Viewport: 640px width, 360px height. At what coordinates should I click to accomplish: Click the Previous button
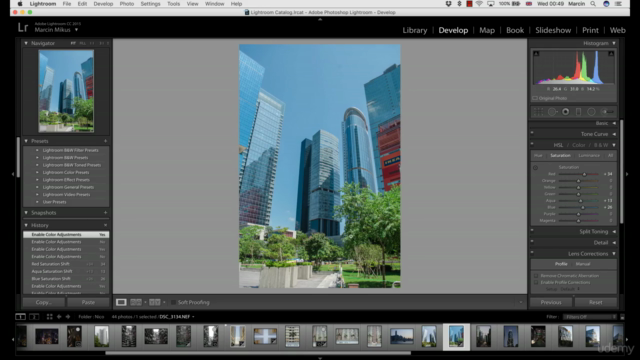coord(551,302)
